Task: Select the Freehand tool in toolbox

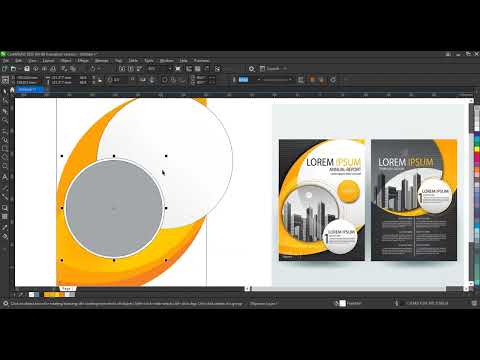Action: point(5,130)
